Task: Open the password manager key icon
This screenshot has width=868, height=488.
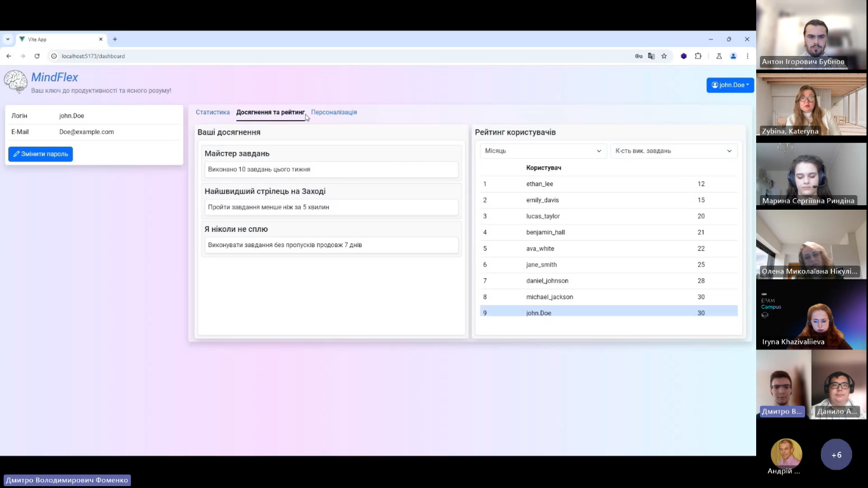Action: (639, 56)
